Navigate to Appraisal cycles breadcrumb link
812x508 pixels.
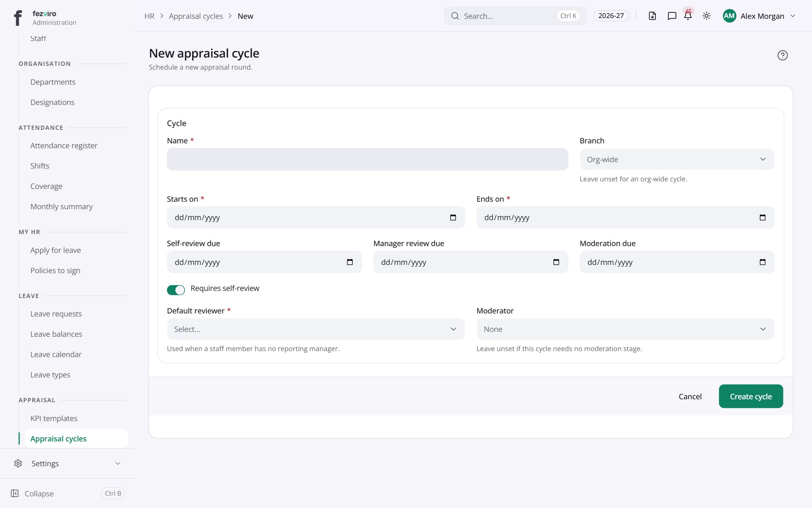(196, 16)
